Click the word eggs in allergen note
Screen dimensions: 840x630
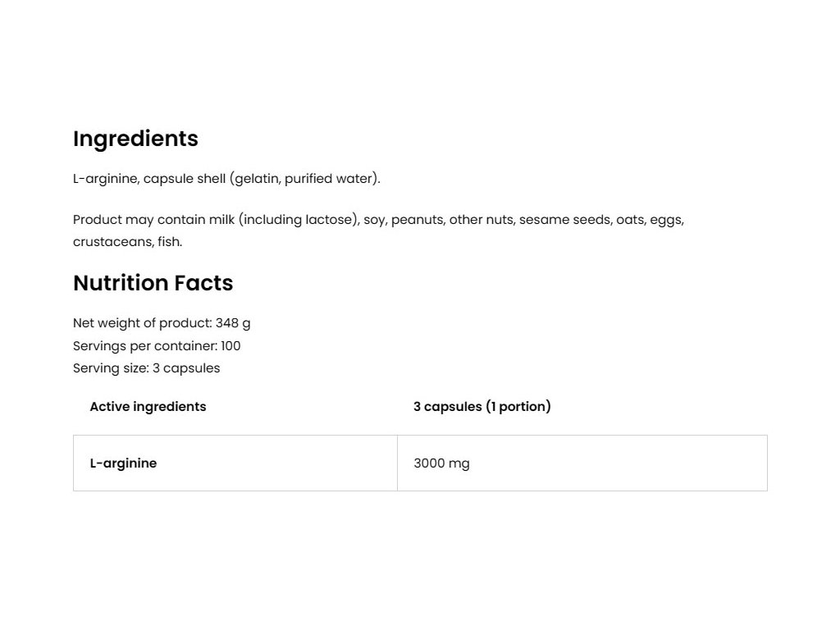click(x=666, y=220)
